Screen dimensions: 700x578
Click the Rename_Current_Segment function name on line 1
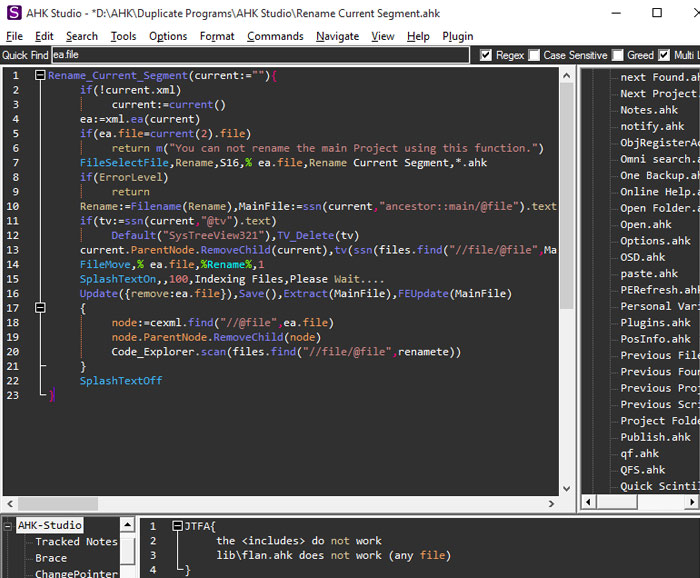tap(118, 75)
